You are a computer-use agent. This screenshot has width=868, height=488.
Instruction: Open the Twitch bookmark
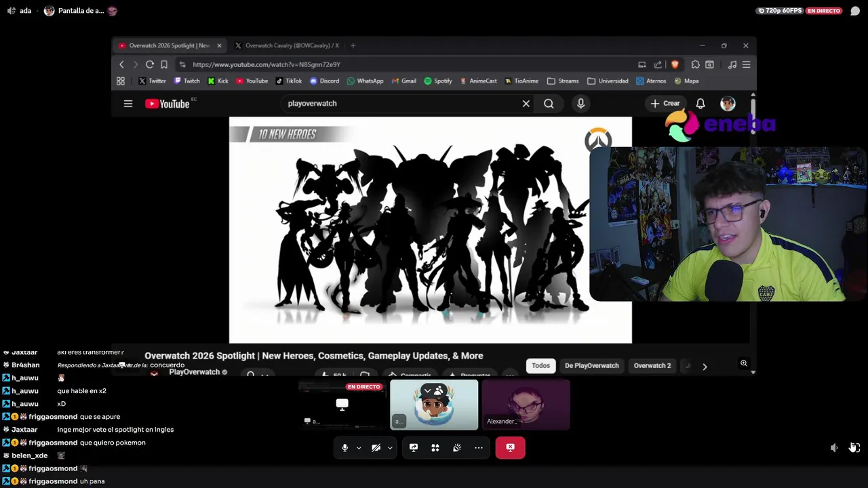[x=186, y=81]
